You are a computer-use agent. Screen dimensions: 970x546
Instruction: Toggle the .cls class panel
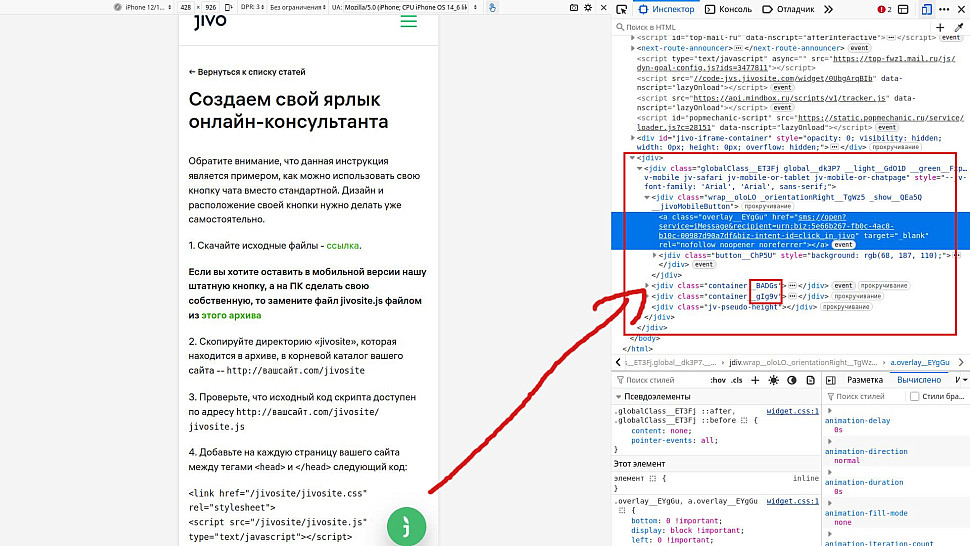point(736,380)
